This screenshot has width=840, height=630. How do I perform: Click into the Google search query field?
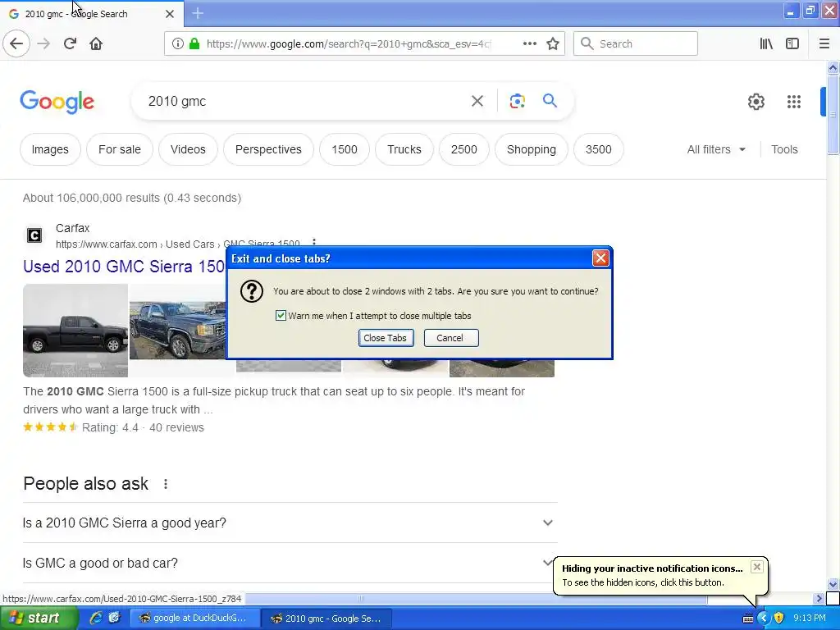tap(305, 101)
